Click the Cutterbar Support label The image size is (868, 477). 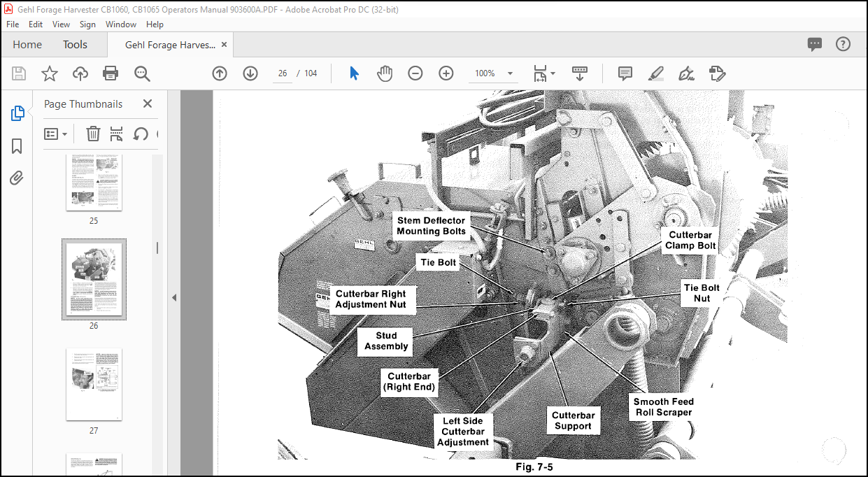click(x=573, y=420)
